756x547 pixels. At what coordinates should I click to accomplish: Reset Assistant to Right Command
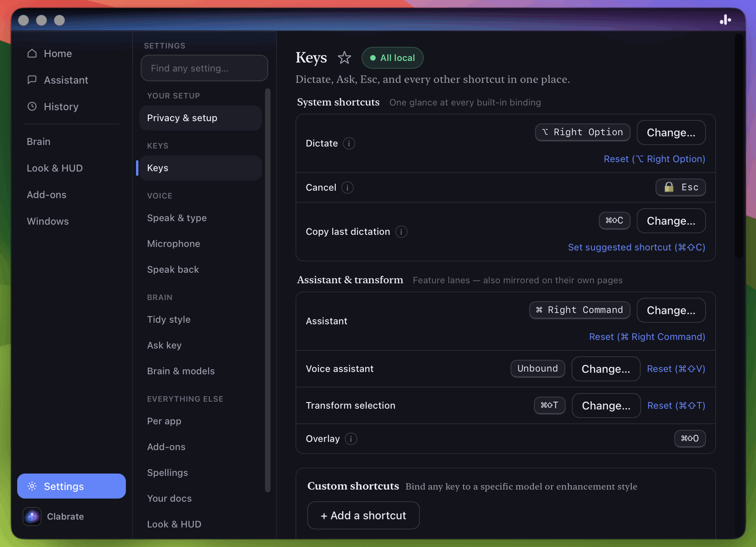tap(647, 337)
